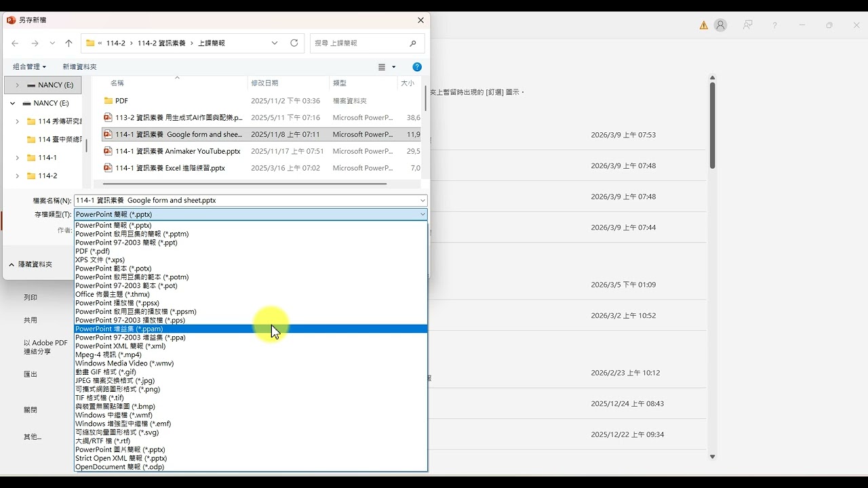Choose XPS 文件 (*.xps) type

[x=250, y=260]
